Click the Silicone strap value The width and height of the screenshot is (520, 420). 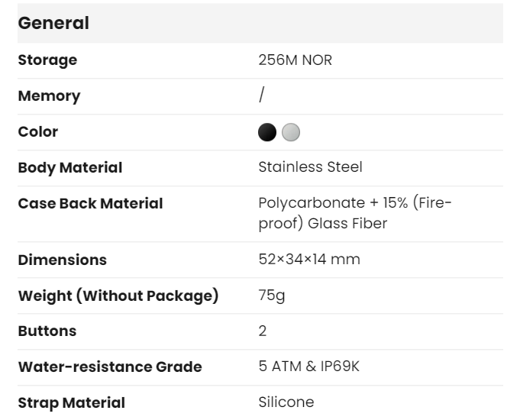click(x=286, y=402)
